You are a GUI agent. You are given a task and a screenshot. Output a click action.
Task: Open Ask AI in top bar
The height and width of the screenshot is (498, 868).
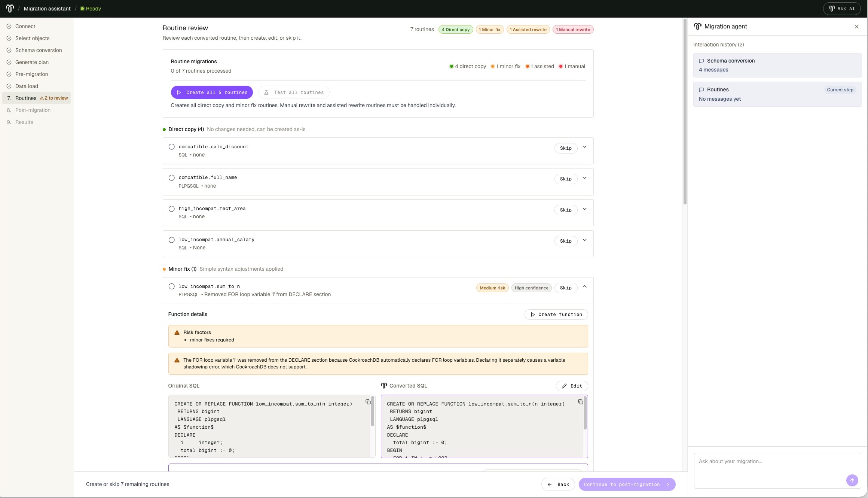pos(841,8)
